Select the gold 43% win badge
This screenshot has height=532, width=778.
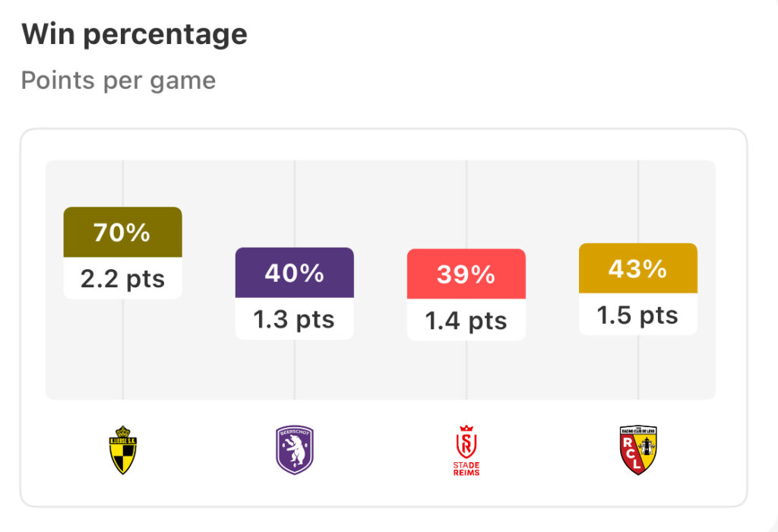[x=638, y=268]
